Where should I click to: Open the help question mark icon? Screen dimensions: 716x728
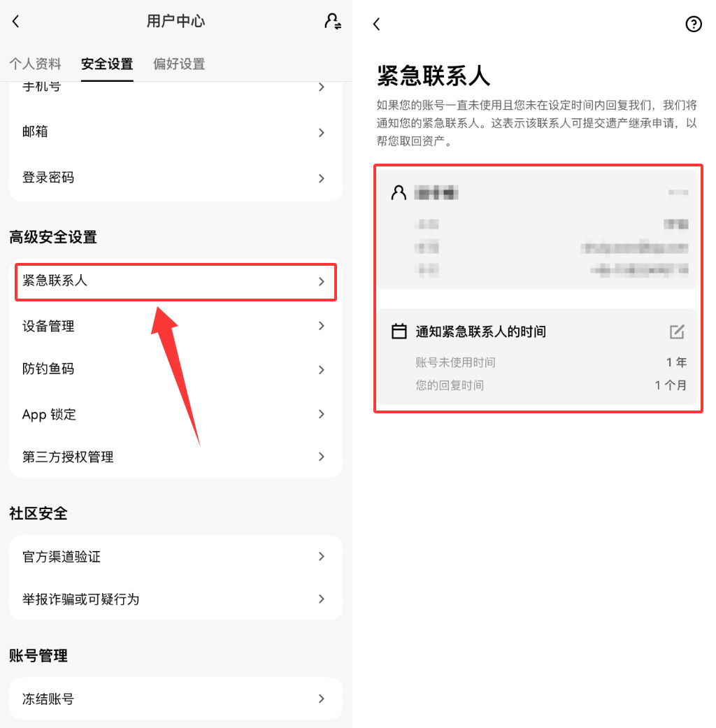tap(693, 24)
